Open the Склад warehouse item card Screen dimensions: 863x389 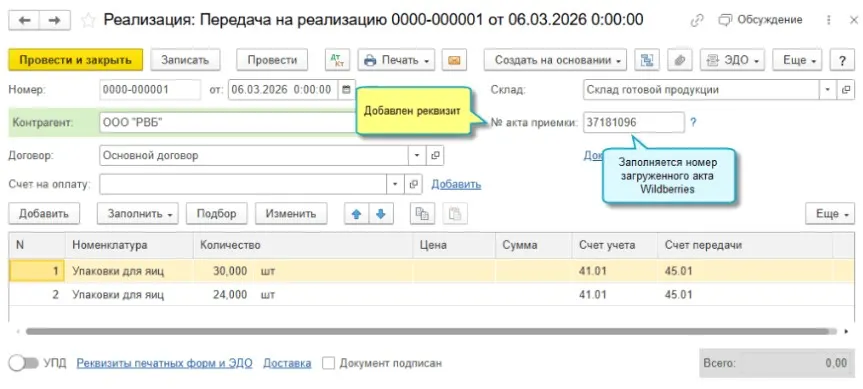click(x=846, y=90)
